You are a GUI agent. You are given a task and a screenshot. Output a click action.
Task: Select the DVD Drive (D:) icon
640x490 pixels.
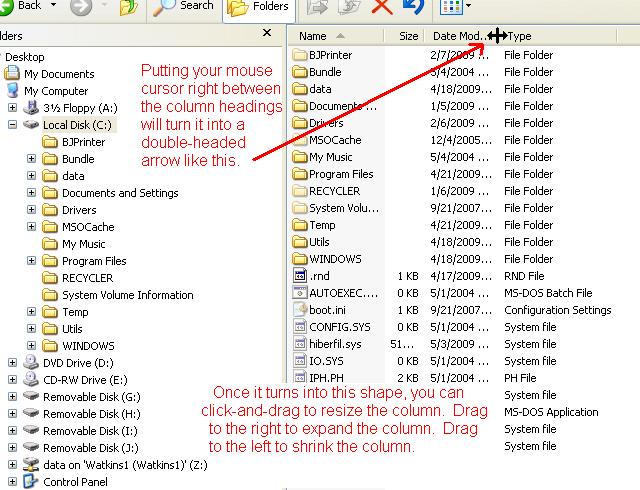(31, 362)
